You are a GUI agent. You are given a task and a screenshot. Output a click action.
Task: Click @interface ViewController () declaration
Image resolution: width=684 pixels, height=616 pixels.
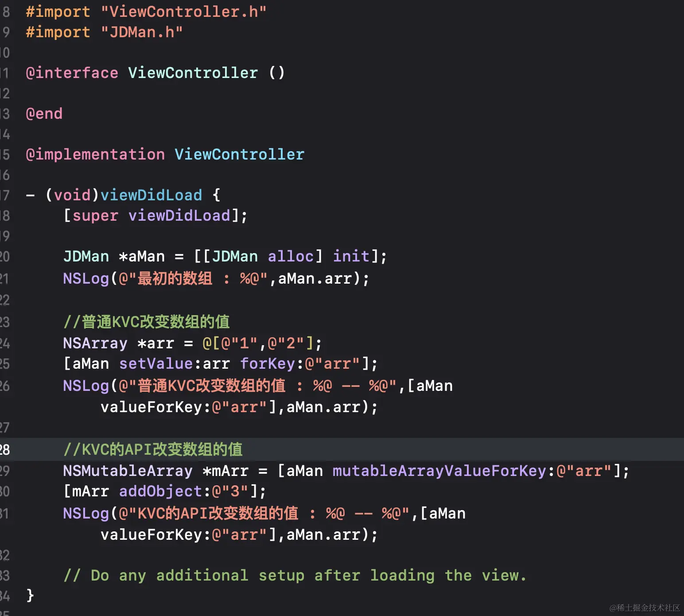[155, 73]
